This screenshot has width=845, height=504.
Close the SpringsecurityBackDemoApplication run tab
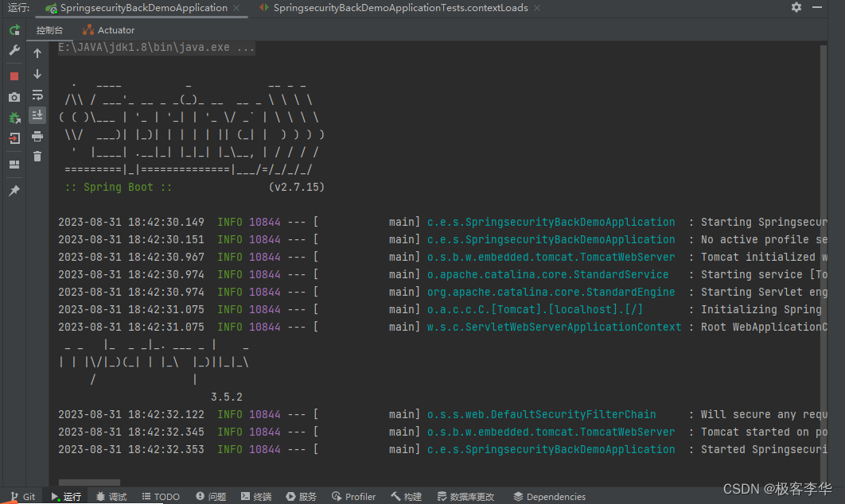pos(236,8)
